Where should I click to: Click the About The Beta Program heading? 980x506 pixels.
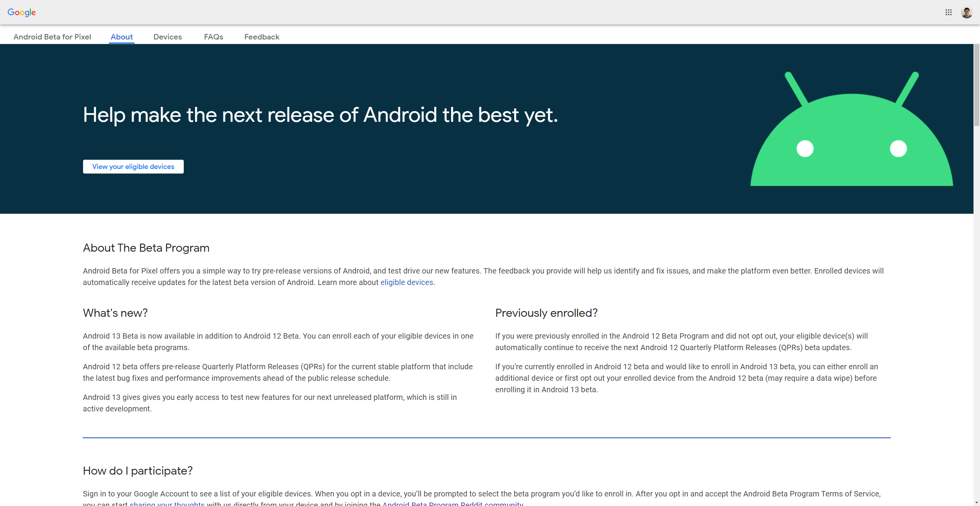point(146,248)
